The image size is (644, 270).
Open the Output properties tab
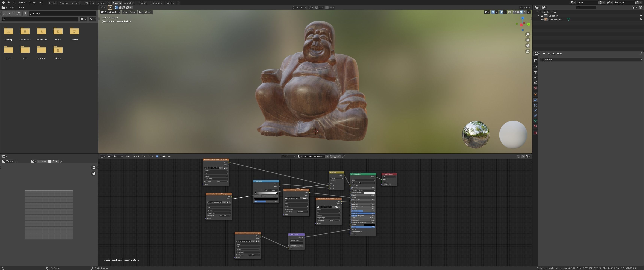click(535, 72)
